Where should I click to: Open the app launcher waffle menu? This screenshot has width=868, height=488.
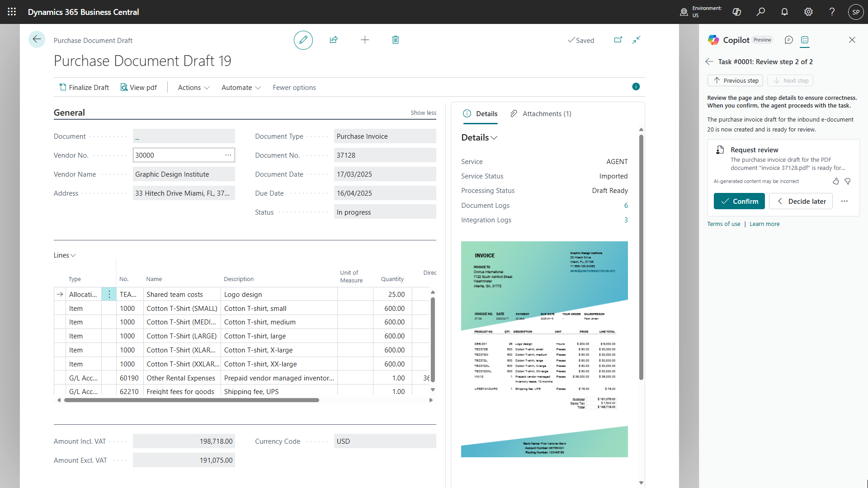pos(12,12)
